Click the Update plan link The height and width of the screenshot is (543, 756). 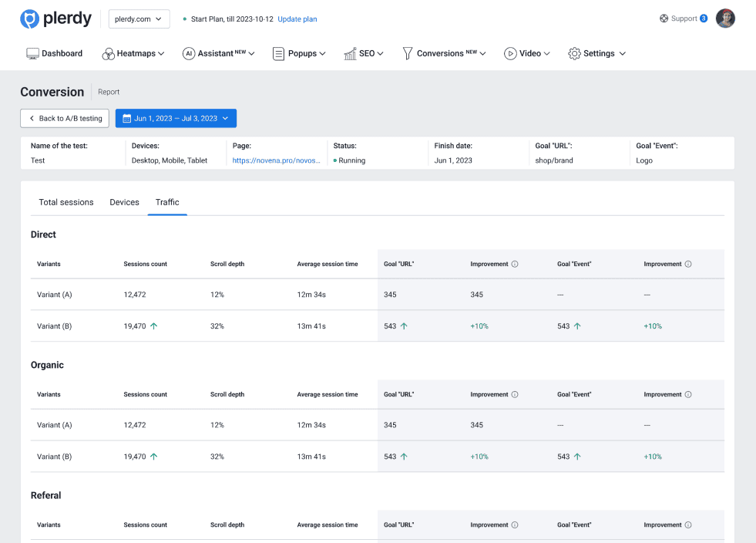(297, 19)
